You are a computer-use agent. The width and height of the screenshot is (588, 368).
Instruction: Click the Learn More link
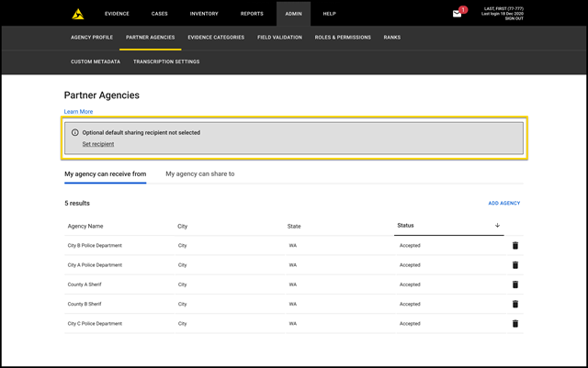pyautogui.click(x=78, y=112)
